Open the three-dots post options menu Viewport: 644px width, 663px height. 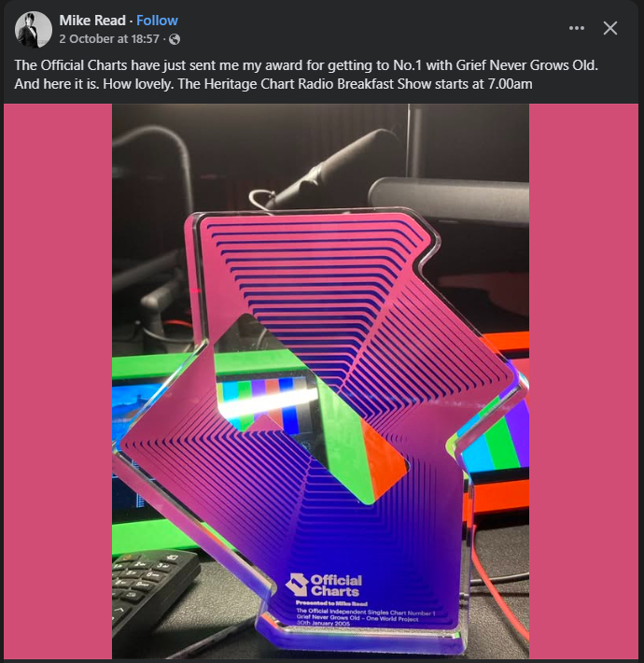coord(577,28)
